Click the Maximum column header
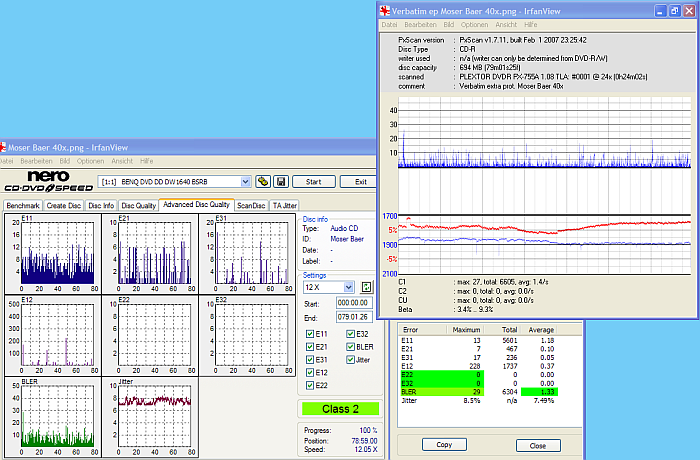The width and height of the screenshot is (700, 460). click(466, 330)
